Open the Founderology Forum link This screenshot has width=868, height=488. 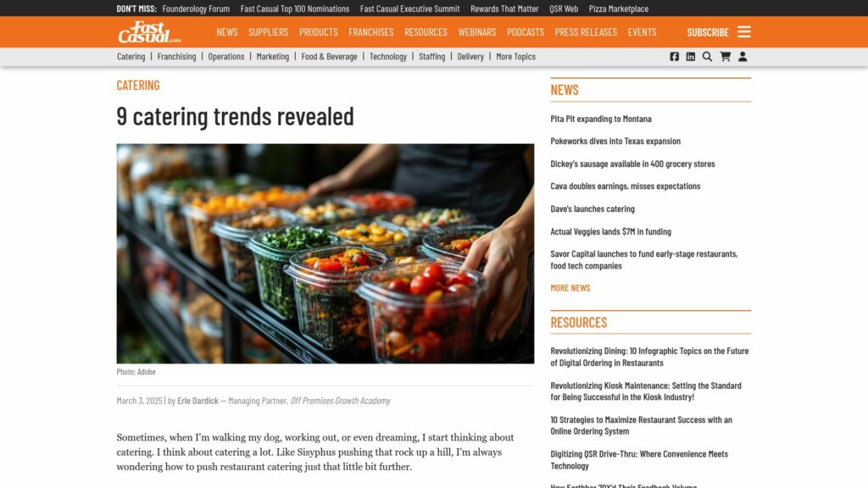[x=196, y=8]
